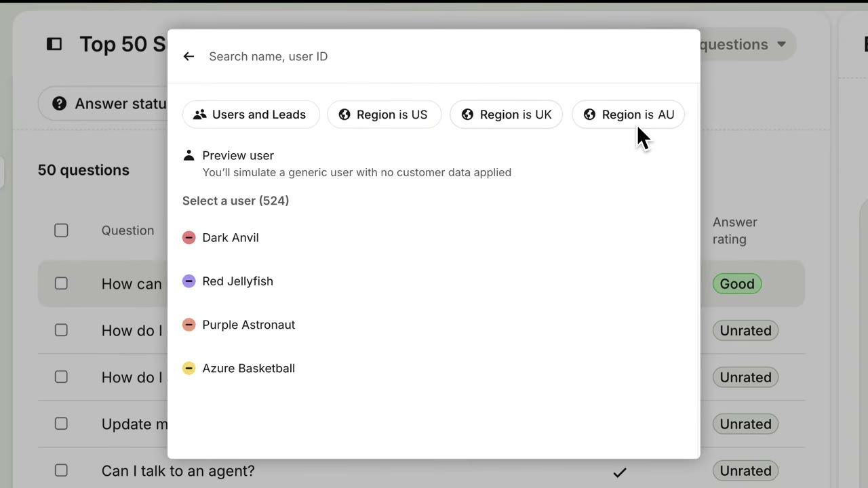This screenshot has width=868, height=488.
Task: Click the Purple Astronaut orange avatar icon
Action: coord(189,325)
